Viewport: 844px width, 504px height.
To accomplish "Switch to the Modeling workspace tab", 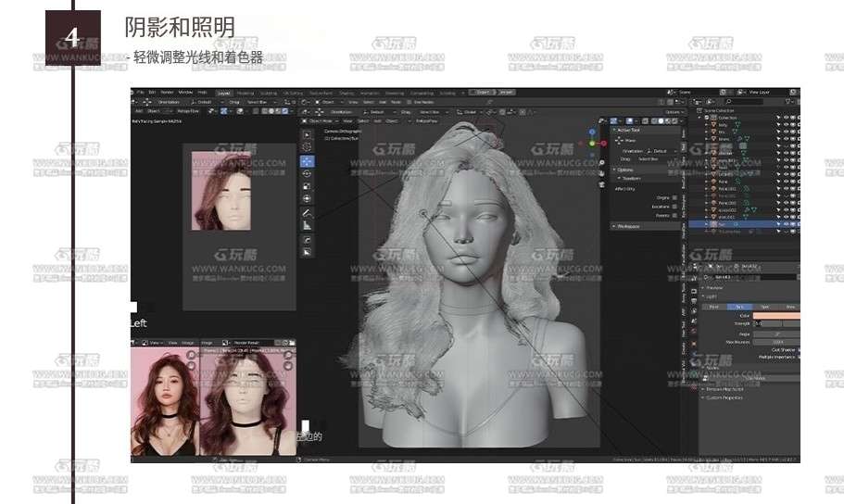I will [x=246, y=93].
